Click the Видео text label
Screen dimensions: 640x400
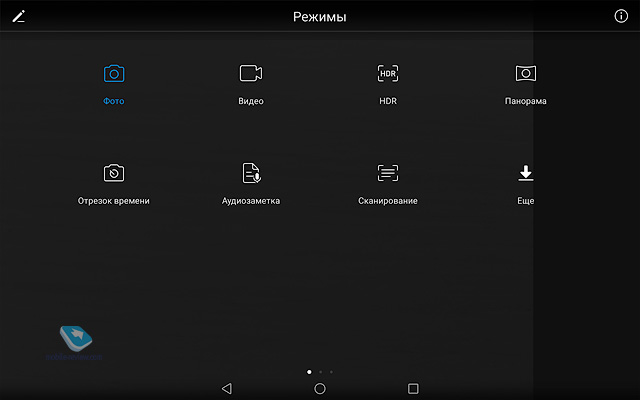coord(250,101)
